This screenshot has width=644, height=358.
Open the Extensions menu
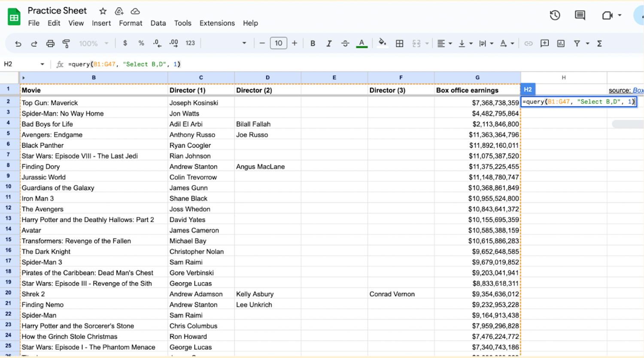tap(217, 23)
